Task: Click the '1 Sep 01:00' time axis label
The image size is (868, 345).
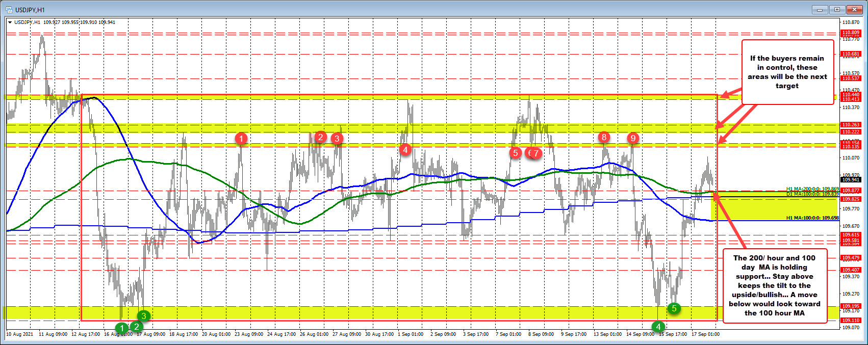Action: tap(411, 334)
